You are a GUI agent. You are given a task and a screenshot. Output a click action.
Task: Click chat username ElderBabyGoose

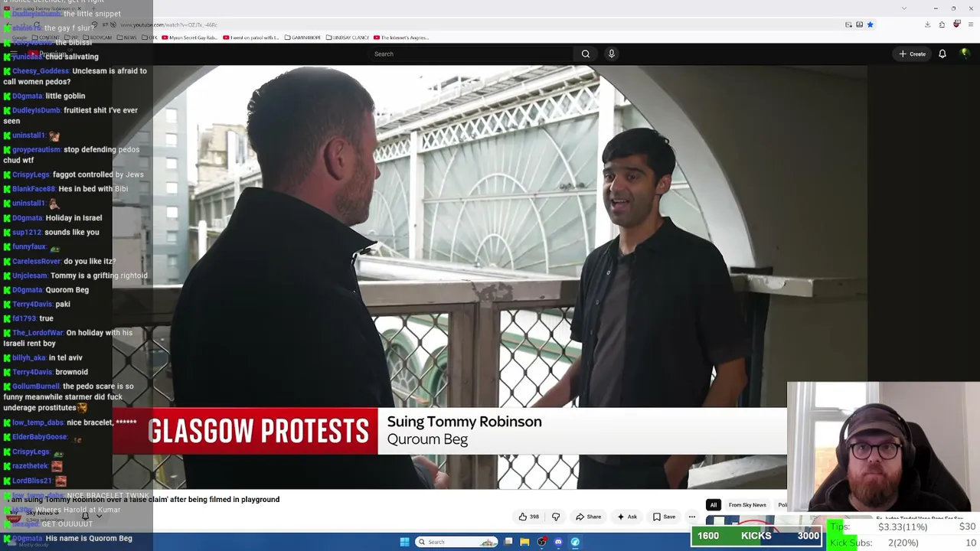pyautogui.click(x=40, y=437)
